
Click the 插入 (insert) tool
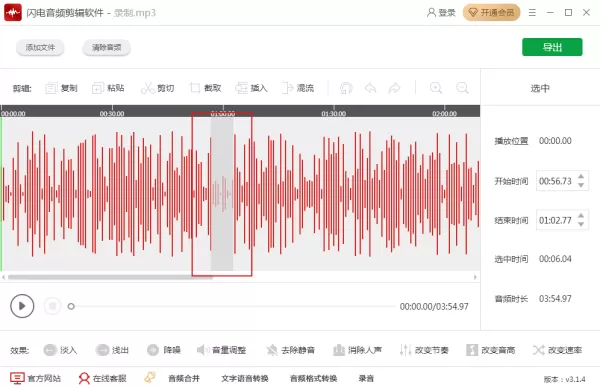pyautogui.click(x=251, y=88)
